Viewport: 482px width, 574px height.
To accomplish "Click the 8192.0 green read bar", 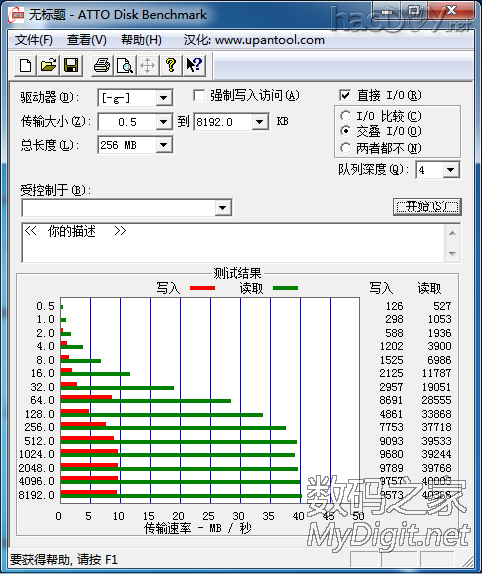I will pos(181,496).
